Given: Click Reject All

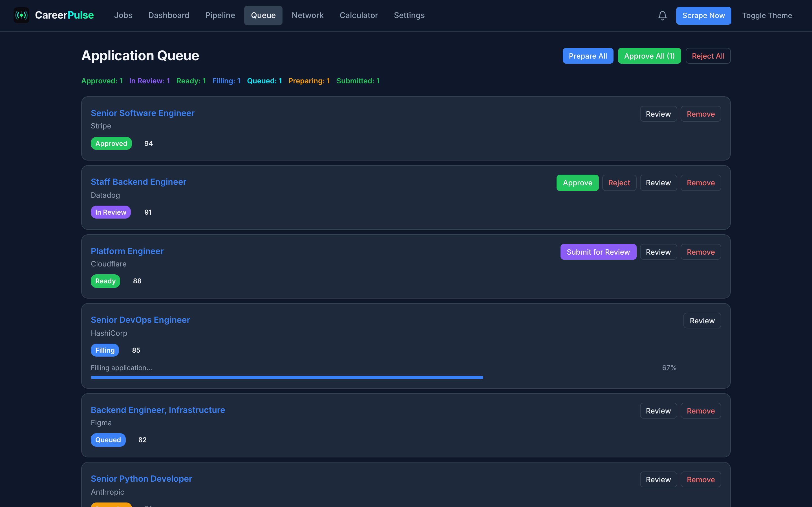Looking at the screenshot, I should coord(708,56).
